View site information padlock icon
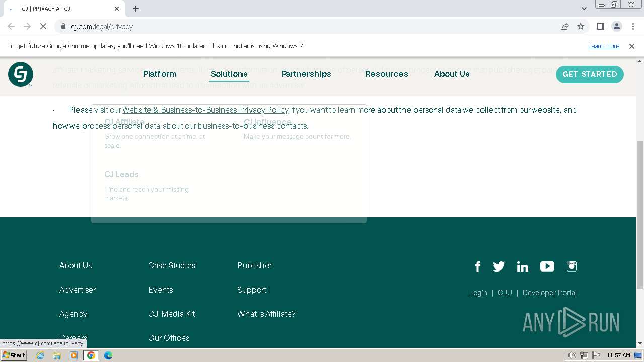The width and height of the screenshot is (644, 362). [x=63, y=26]
